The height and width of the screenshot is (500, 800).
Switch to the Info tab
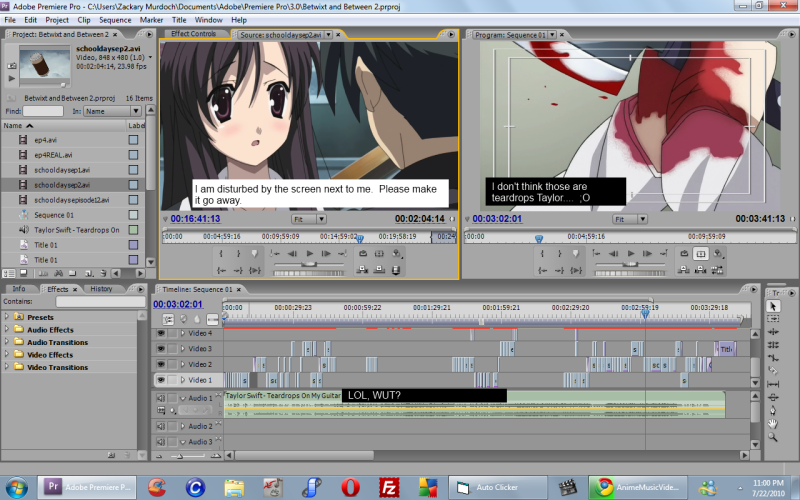tap(18, 289)
